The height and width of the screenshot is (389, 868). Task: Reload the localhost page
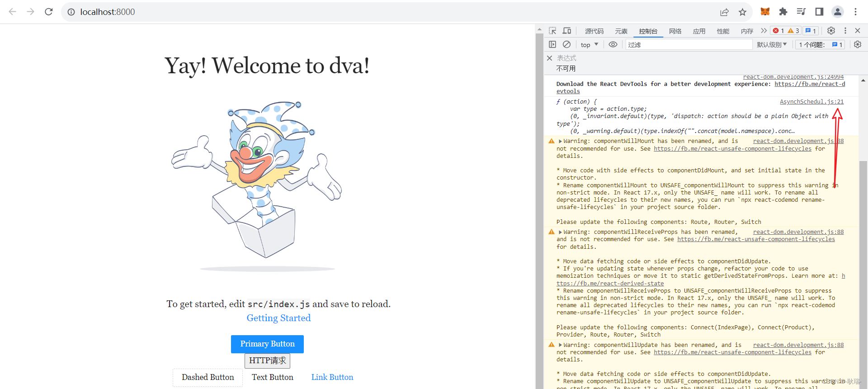(x=49, y=12)
